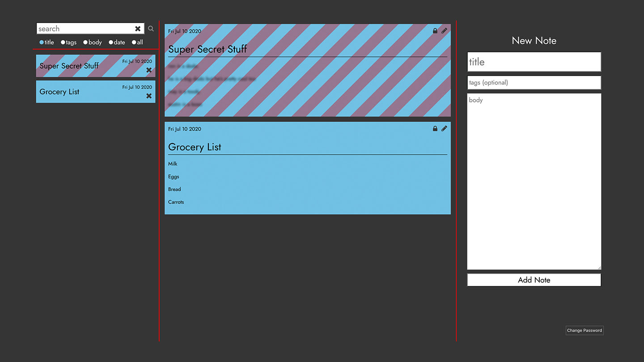Image resolution: width=644 pixels, height=362 pixels.
Task: Delete Grocery List note via its X
Action: coord(149,96)
